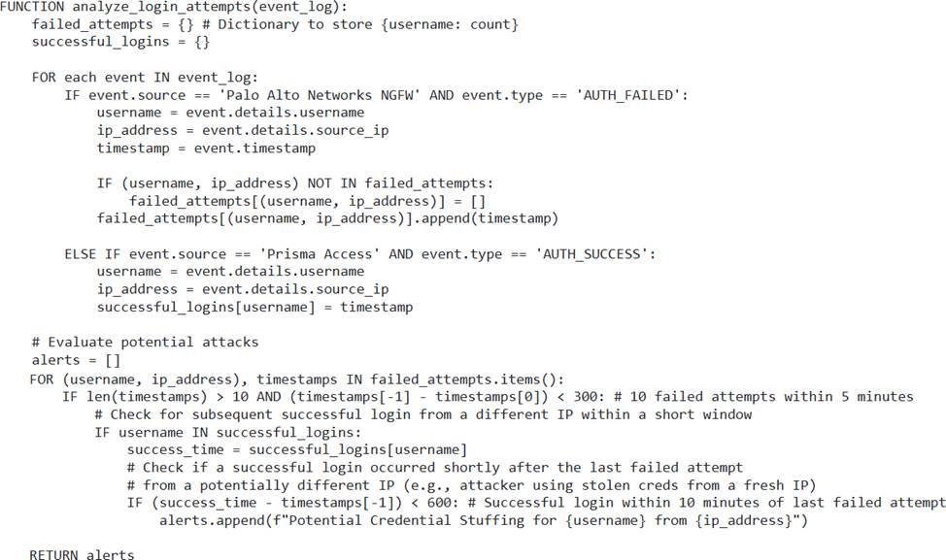The height and width of the screenshot is (560, 946).
Task: Click the 'AUTH_SUCCESS' string literal
Action: point(600,254)
